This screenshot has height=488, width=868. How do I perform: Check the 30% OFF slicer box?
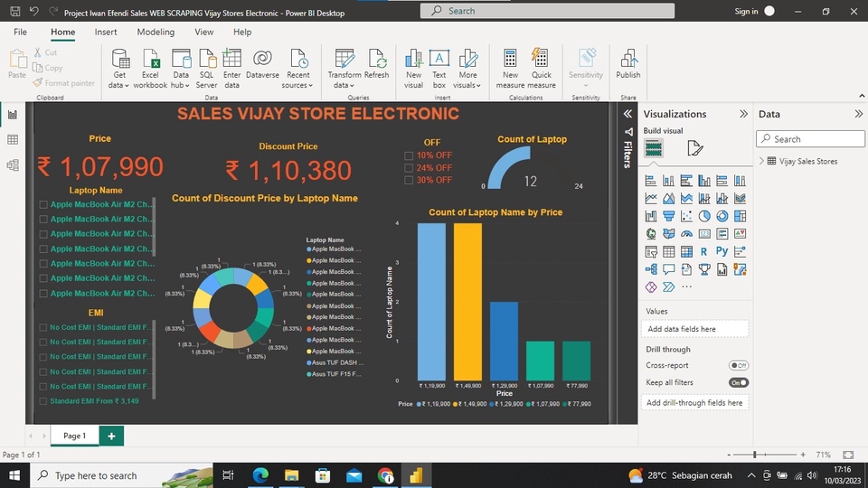click(x=409, y=180)
